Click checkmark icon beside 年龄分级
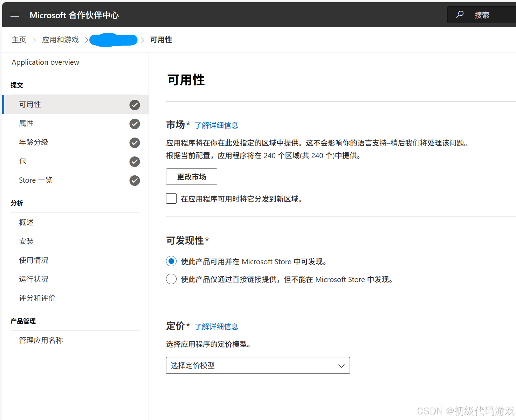 pos(135,142)
